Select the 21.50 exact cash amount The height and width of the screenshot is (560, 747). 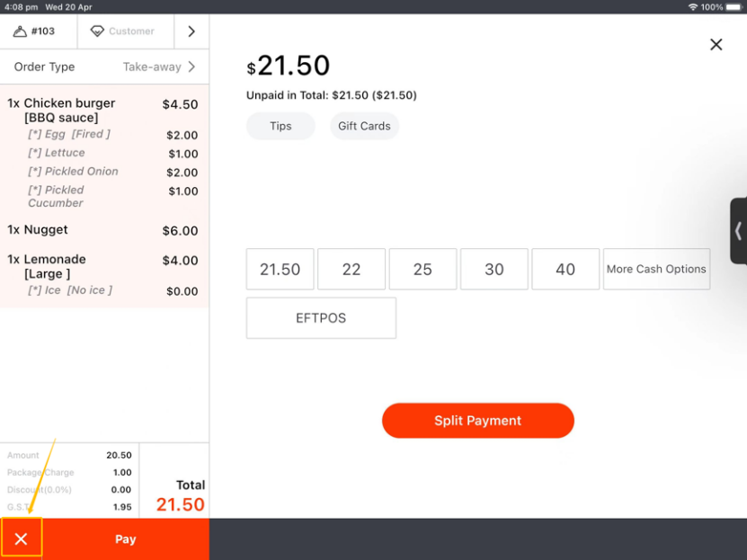click(280, 269)
